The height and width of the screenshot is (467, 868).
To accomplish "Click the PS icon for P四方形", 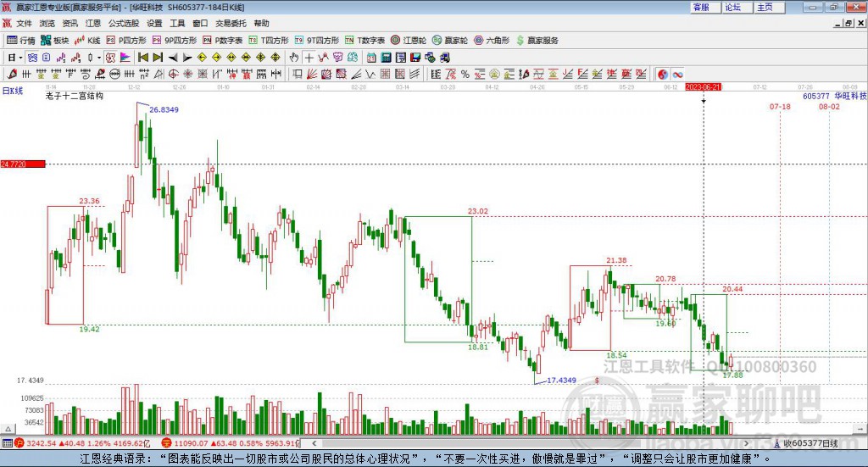I will 110,41.
